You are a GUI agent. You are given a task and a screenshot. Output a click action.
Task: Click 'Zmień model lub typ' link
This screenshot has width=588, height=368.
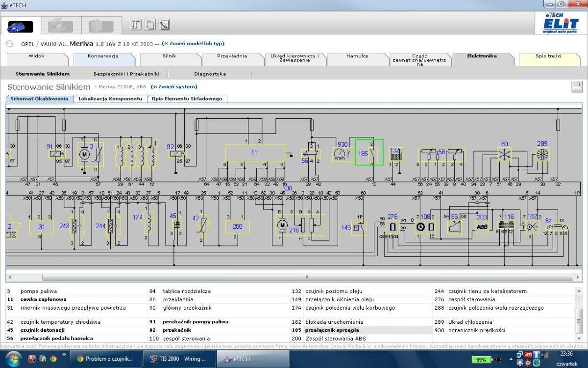(193, 44)
